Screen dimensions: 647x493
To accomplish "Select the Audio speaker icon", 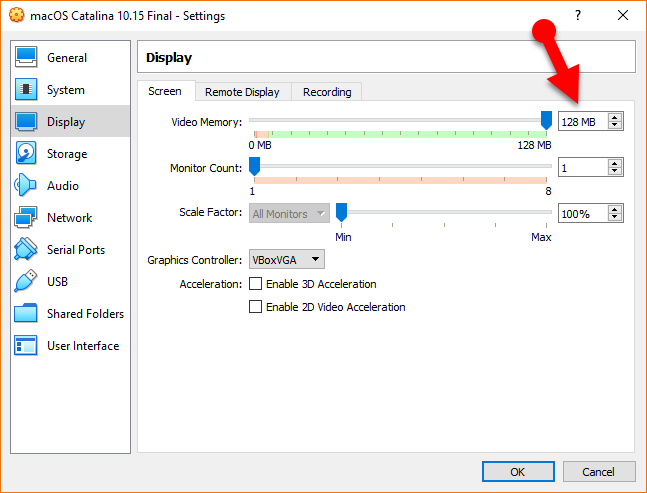I will [27, 186].
